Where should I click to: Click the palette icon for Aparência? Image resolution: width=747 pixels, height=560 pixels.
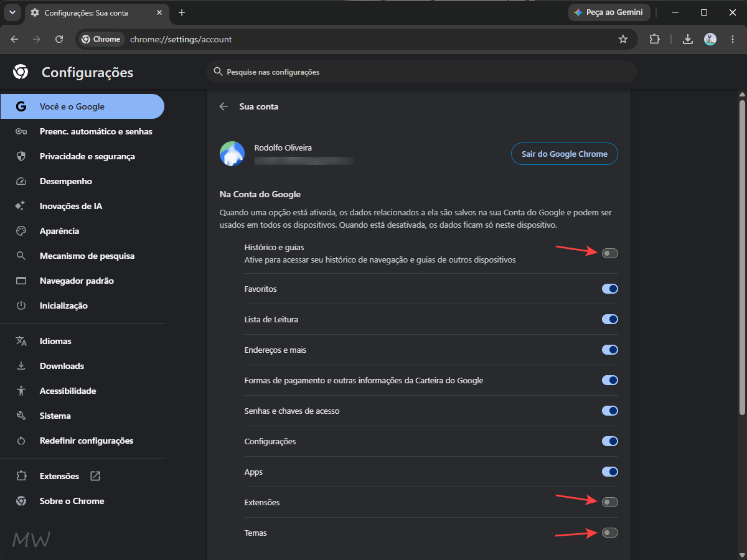21,231
